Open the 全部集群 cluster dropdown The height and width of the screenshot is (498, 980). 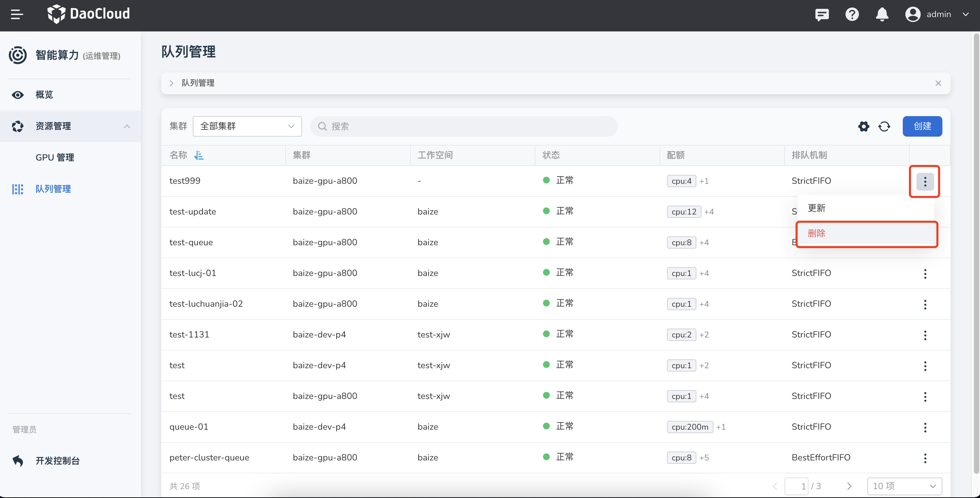pos(247,126)
